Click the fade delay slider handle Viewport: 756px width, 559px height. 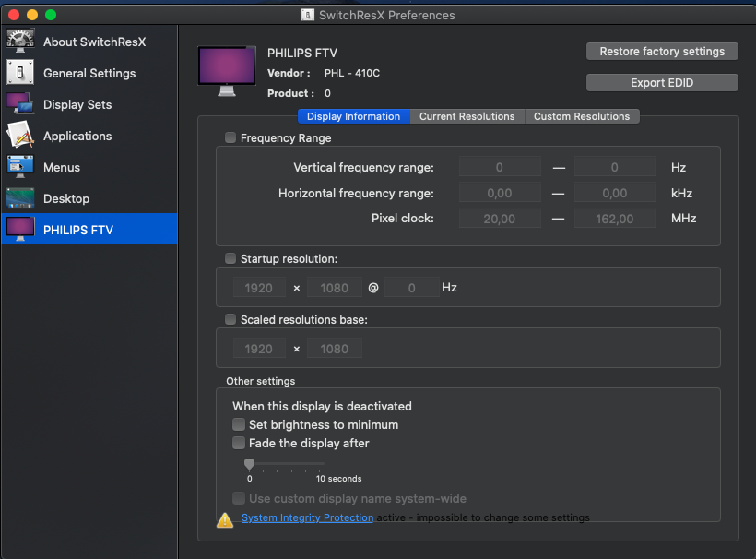[x=249, y=465]
